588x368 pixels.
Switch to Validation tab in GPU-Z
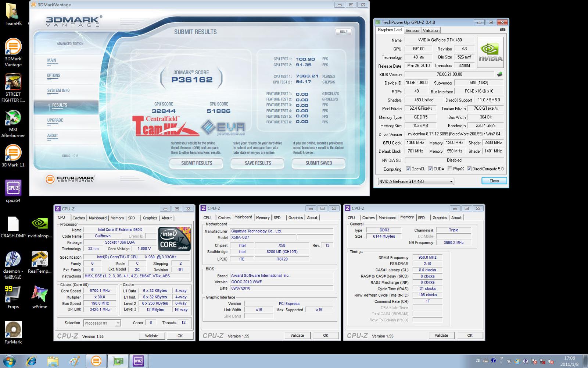[x=431, y=31]
